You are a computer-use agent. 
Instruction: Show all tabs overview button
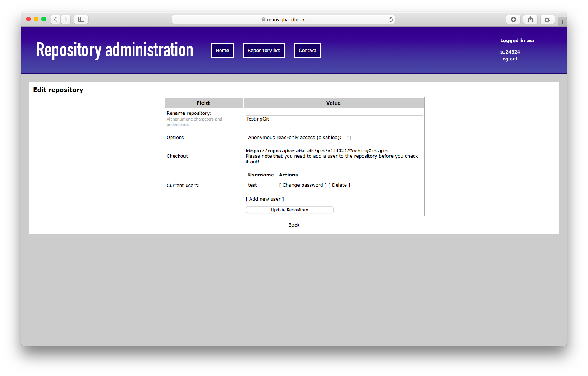pyautogui.click(x=547, y=19)
